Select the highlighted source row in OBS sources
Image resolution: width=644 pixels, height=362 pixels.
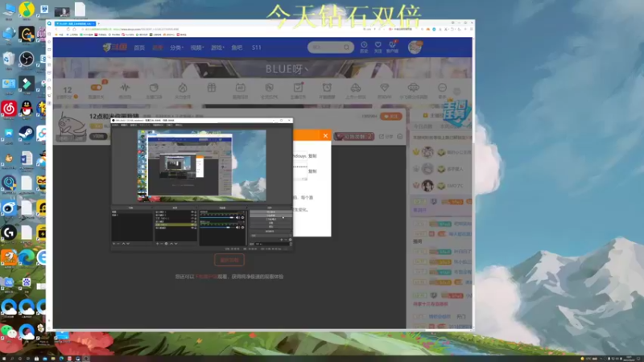click(176, 225)
